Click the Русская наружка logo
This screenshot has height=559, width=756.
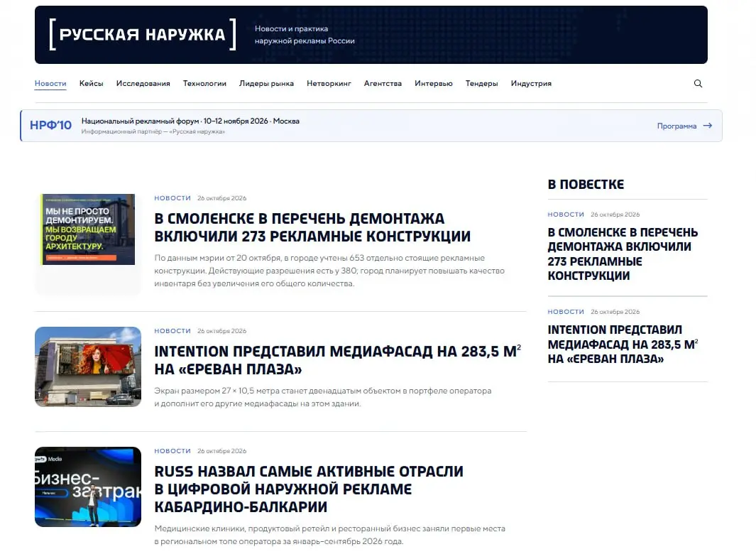click(x=143, y=34)
